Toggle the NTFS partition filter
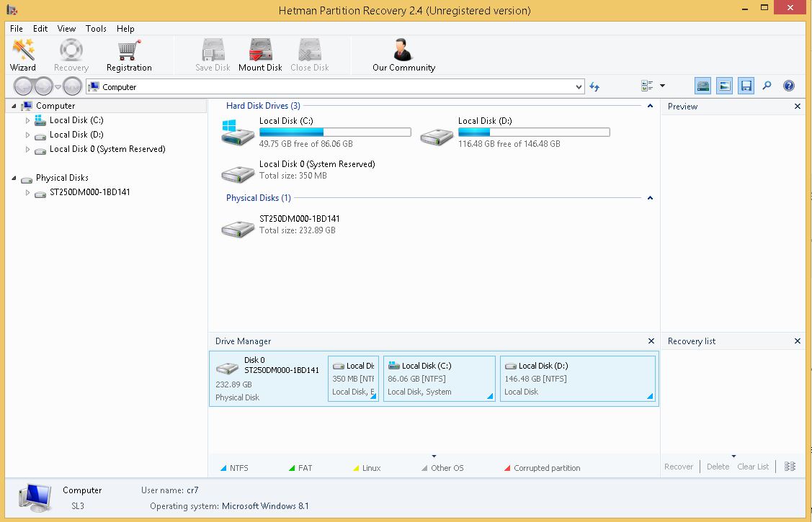The height and width of the screenshot is (522, 812). [234, 467]
